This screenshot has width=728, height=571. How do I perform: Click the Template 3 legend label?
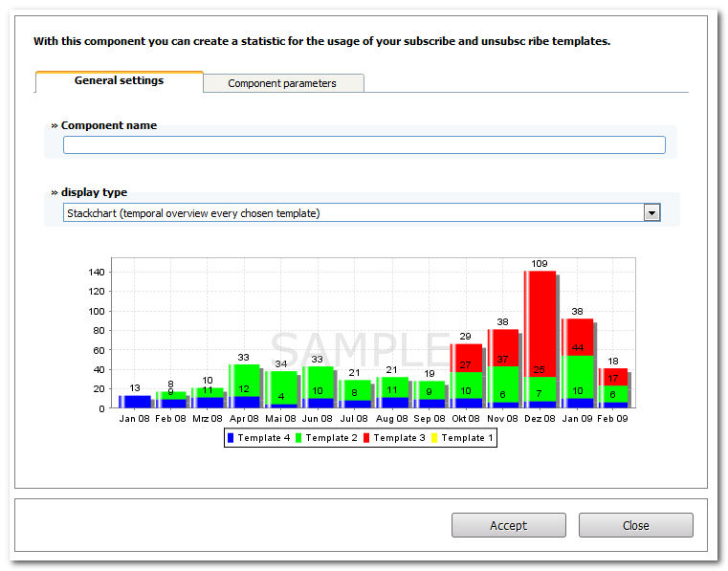[x=399, y=438]
